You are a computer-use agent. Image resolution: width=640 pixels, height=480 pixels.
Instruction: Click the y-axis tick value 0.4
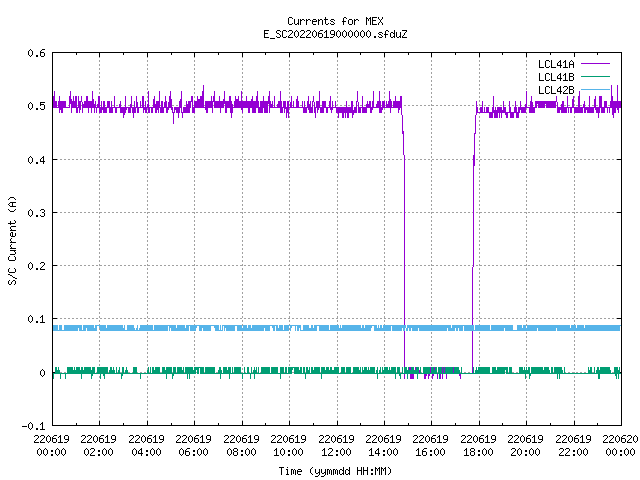tap(36, 160)
